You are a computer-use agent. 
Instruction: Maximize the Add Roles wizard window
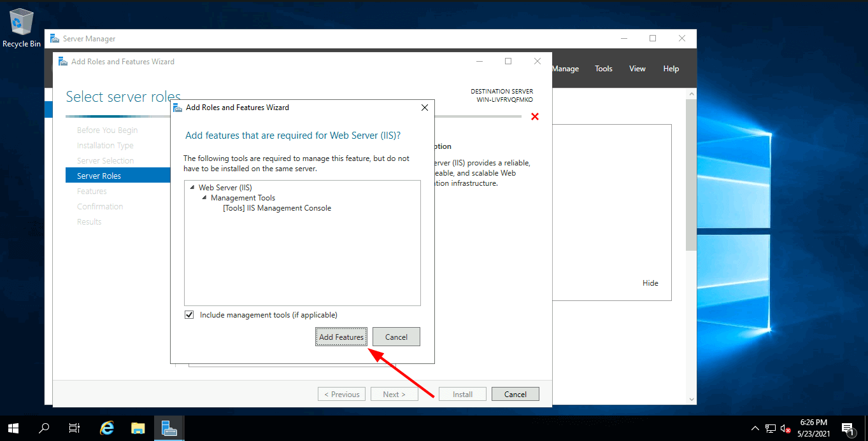[x=508, y=62]
